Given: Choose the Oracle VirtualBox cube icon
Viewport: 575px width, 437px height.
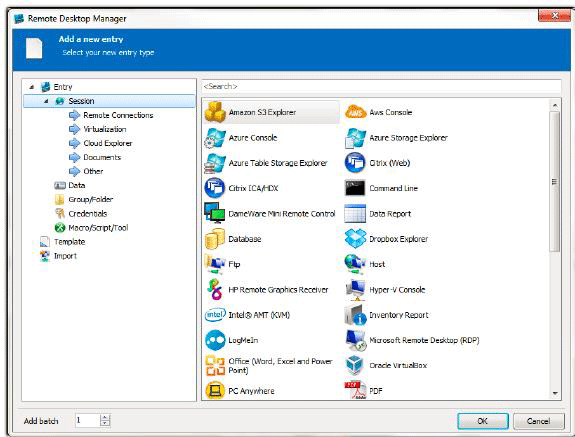Looking at the screenshot, I should 355,366.
